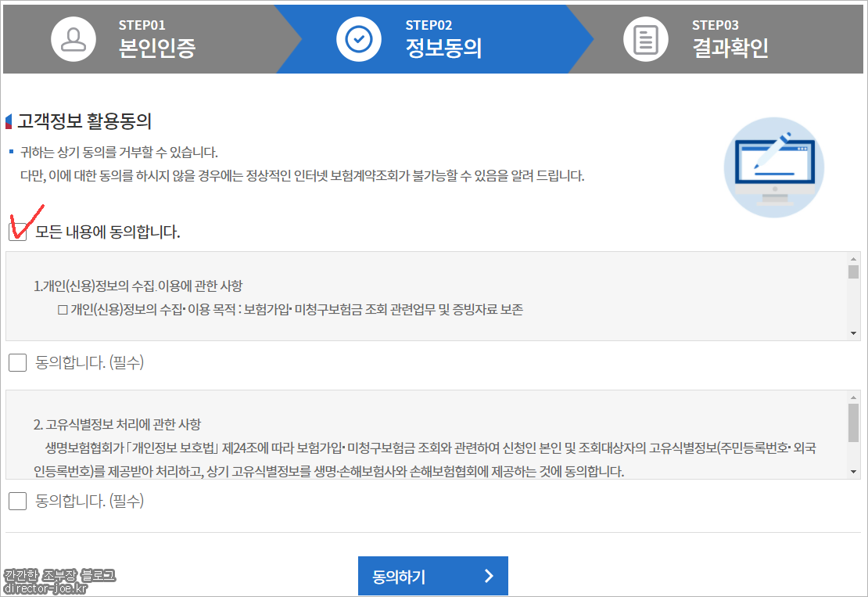Click the white arrow inside the 동의하기 button
Screen dimensions: 868x597
click(489, 576)
